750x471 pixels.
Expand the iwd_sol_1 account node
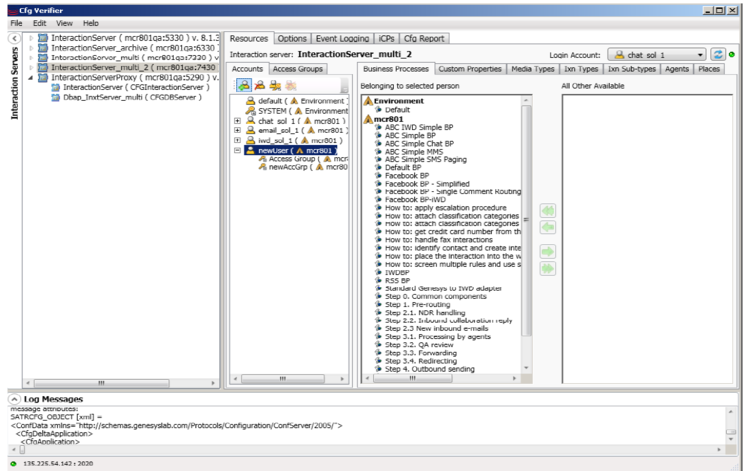click(x=237, y=140)
